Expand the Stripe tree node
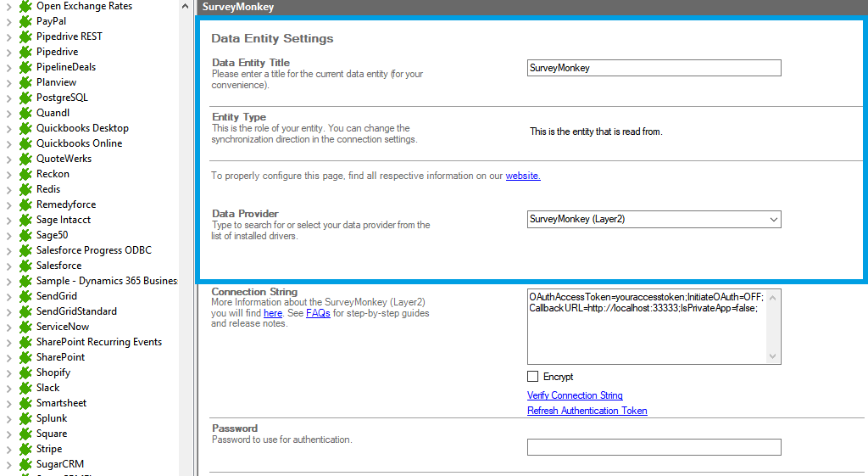Viewport: 868px width, 476px height. tap(8, 450)
